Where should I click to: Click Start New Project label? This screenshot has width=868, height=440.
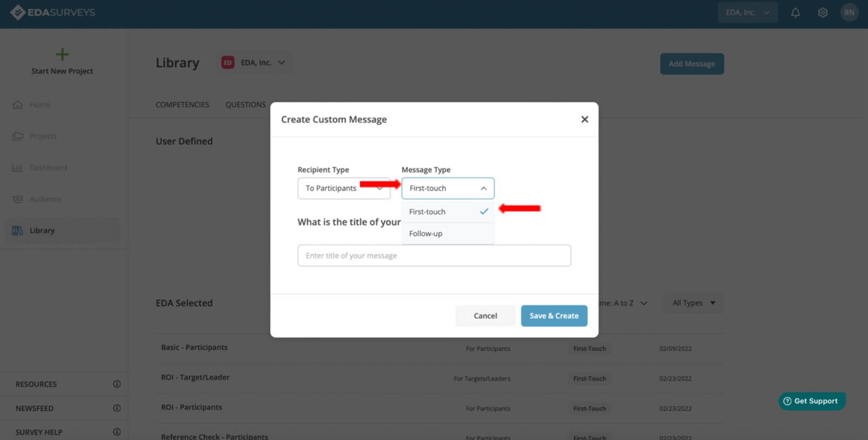62,71
